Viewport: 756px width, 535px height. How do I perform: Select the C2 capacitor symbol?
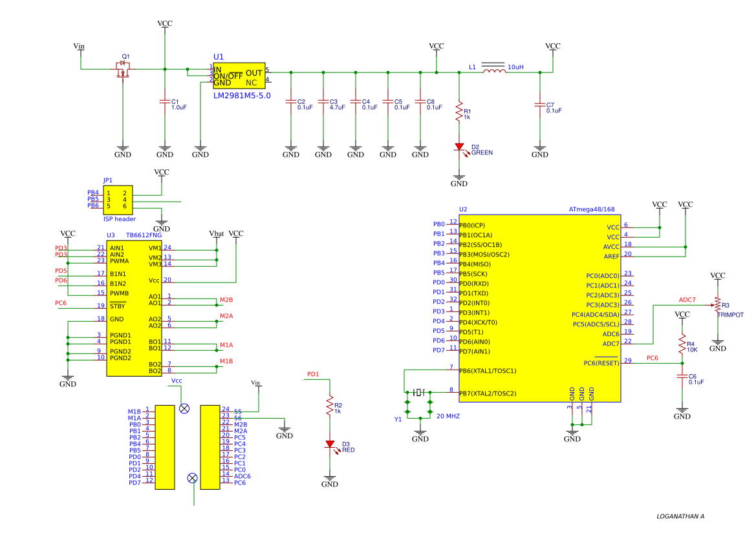tap(291, 101)
